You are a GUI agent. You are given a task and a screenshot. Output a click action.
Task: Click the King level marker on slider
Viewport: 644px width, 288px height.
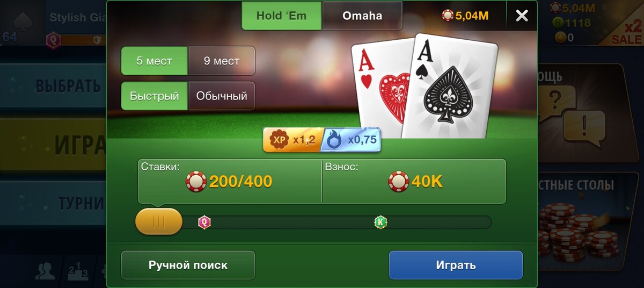[380, 222]
